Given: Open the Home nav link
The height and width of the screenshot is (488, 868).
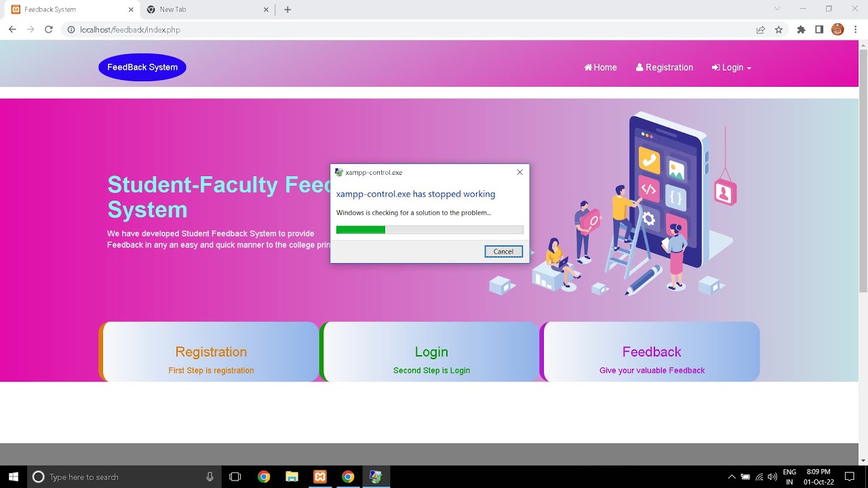Looking at the screenshot, I should pyautogui.click(x=601, y=68).
